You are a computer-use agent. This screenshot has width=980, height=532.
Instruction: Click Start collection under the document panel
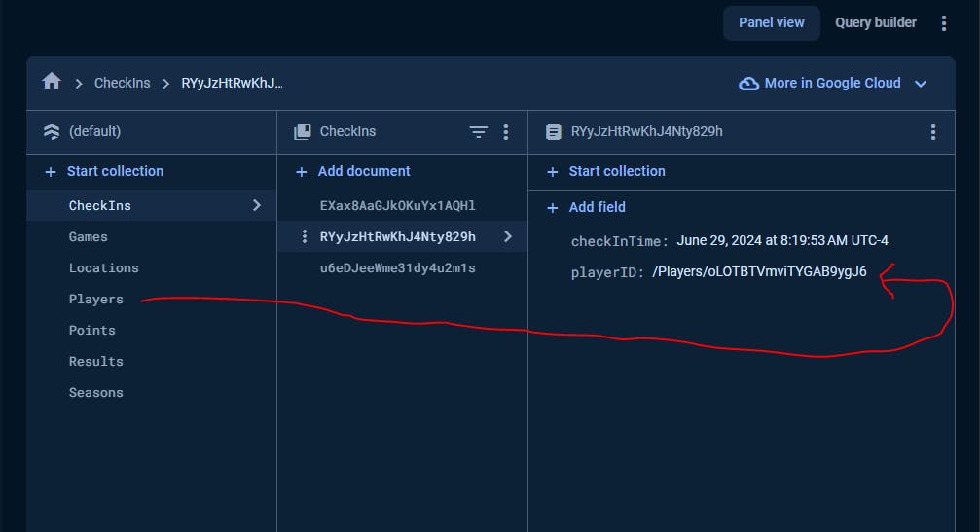click(617, 171)
